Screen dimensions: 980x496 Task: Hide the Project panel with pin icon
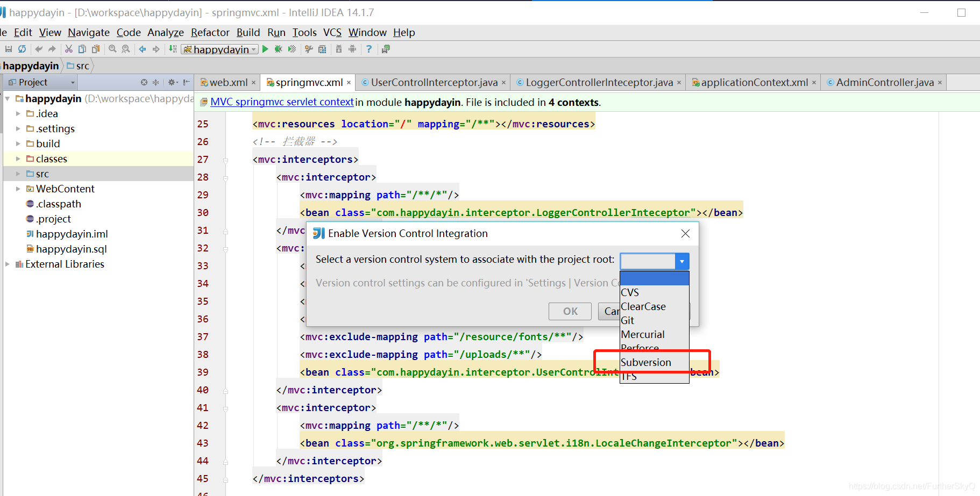pos(186,82)
